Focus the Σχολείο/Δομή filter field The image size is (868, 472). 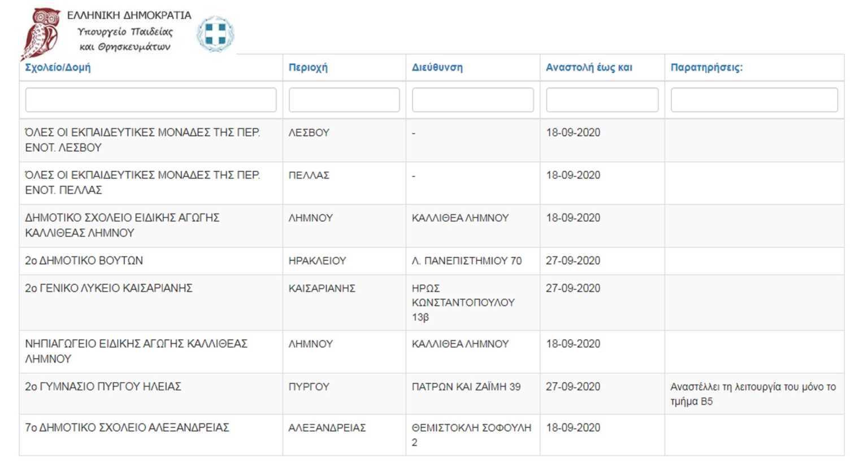(x=151, y=100)
